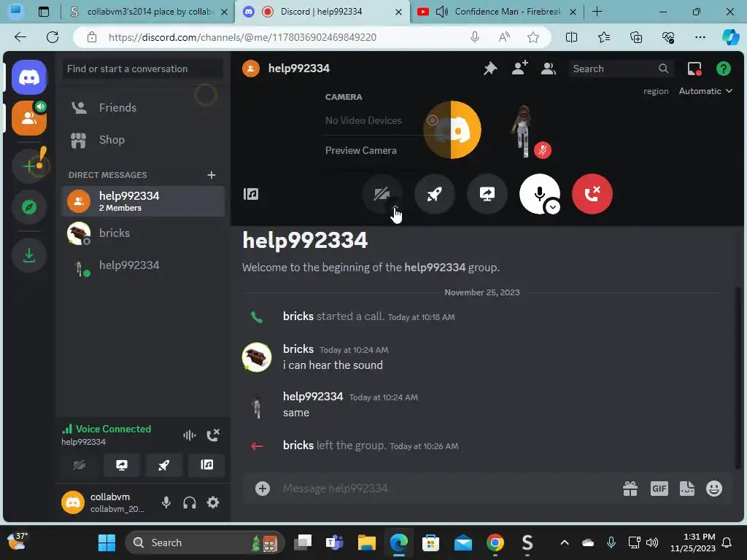Screen dimensions: 747x560
Task: Deafen with headphones icon
Action: point(190,502)
